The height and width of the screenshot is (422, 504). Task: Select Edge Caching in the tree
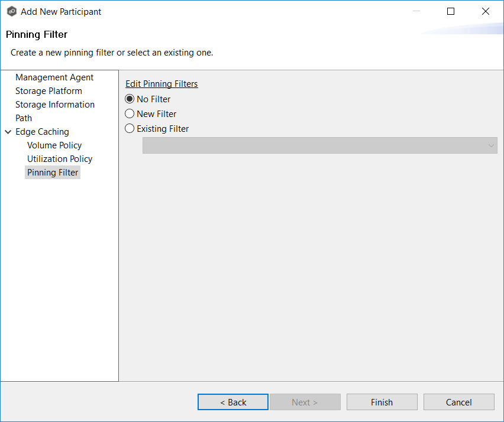[42, 132]
